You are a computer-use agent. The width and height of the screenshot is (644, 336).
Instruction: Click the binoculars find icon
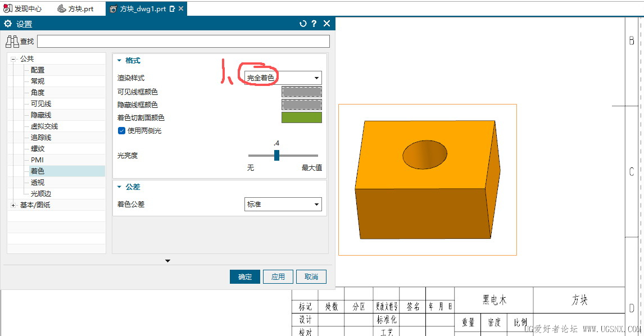(x=12, y=41)
